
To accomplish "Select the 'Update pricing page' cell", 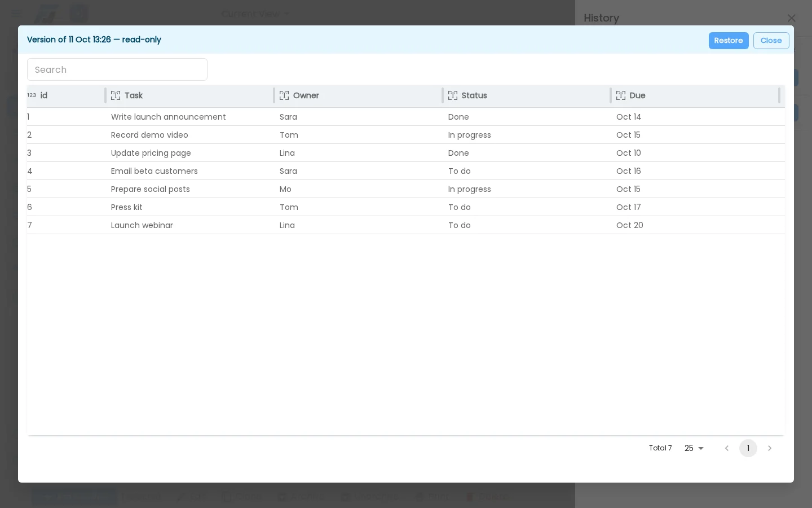I will click(189, 153).
